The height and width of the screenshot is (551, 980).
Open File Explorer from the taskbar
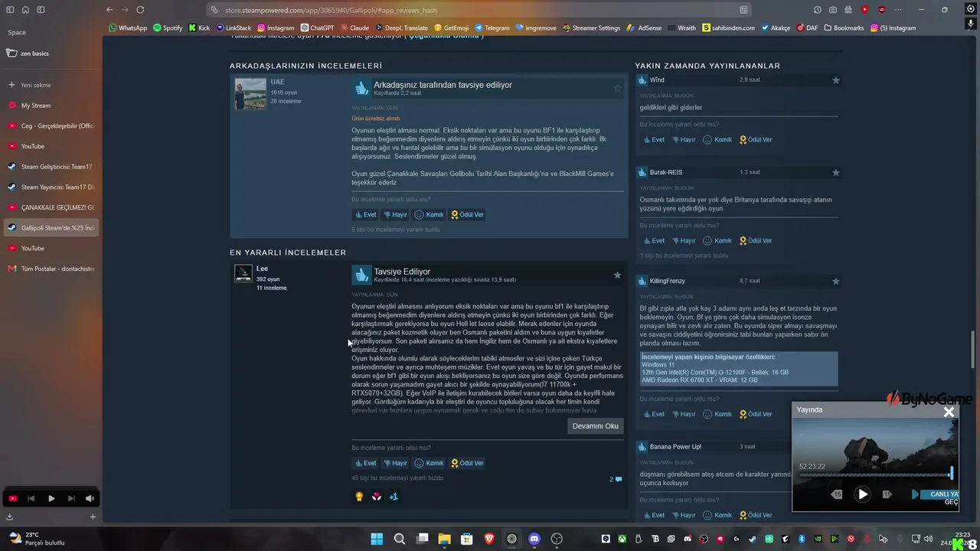point(444,539)
